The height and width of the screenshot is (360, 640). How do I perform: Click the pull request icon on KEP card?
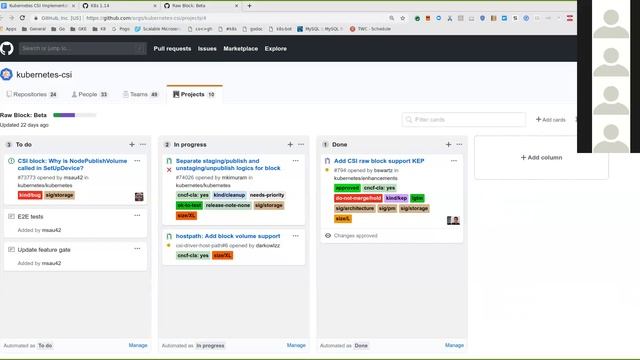click(x=327, y=161)
